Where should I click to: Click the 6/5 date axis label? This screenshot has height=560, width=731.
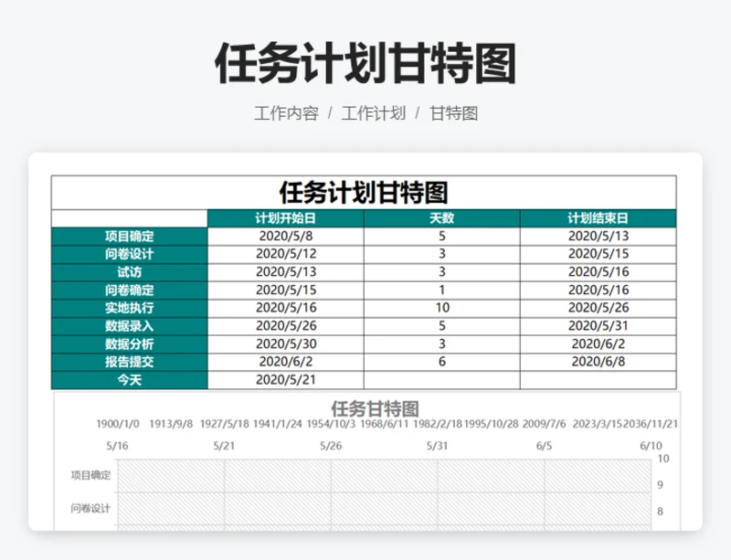(544, 446)
